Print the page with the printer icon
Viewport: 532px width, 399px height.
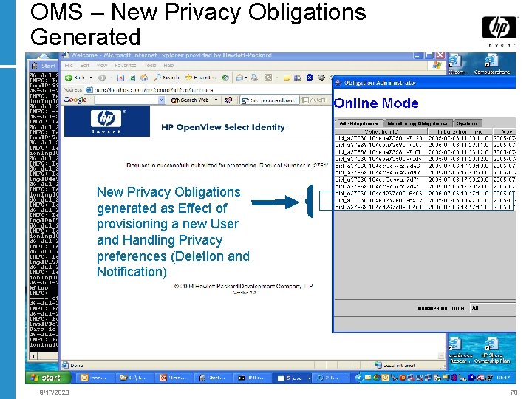254,78
